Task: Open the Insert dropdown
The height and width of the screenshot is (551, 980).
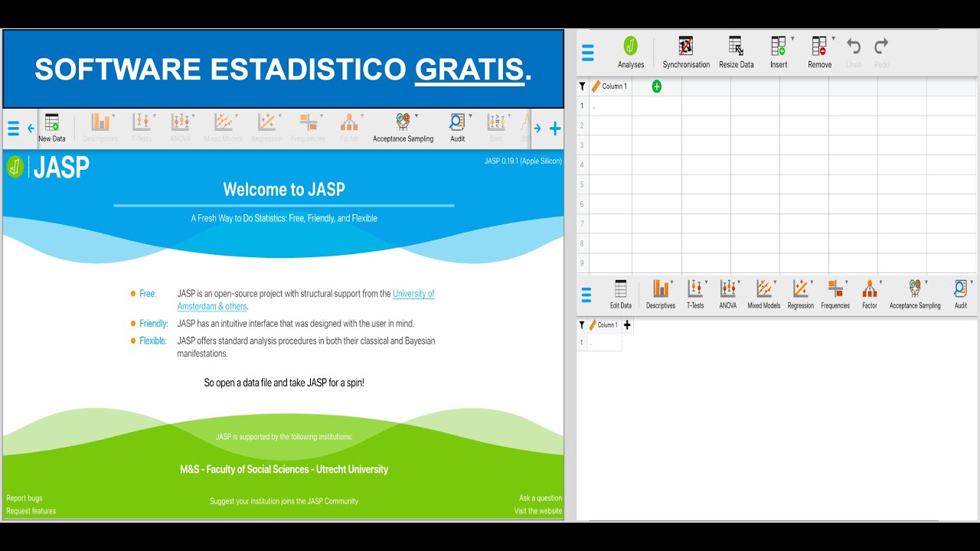Action: [x=779, y=52]
